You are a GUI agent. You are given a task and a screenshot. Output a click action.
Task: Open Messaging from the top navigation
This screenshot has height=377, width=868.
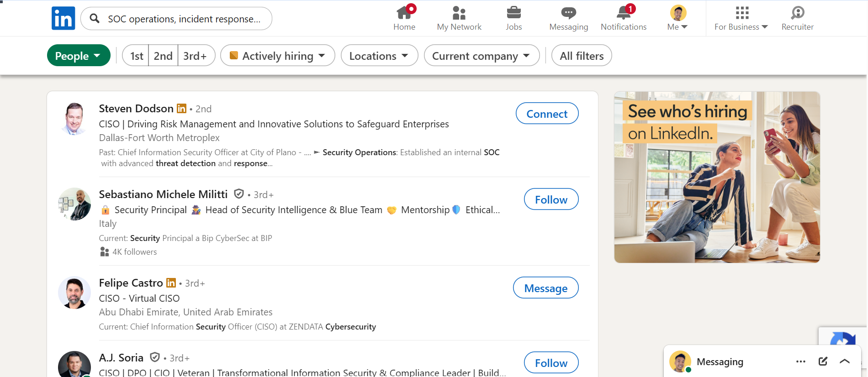point(568,18)
